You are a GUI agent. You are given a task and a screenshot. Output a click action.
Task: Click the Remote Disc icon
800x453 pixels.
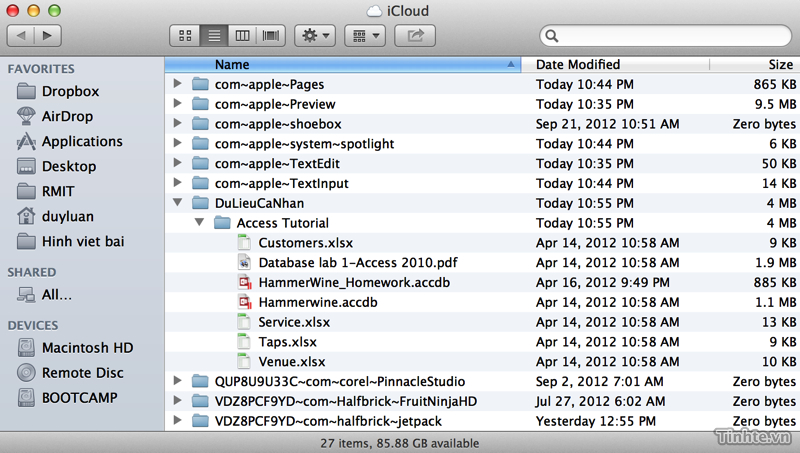26,373
